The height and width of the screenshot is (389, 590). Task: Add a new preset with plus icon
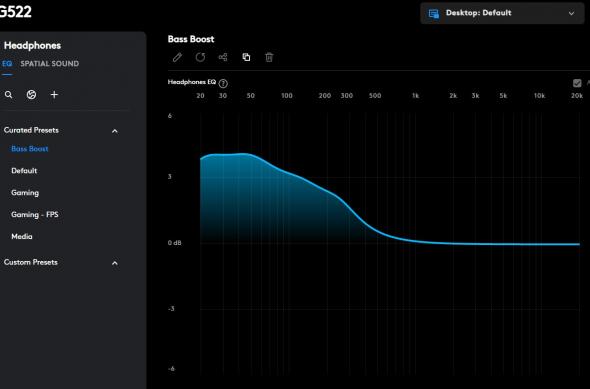(54, 94)
